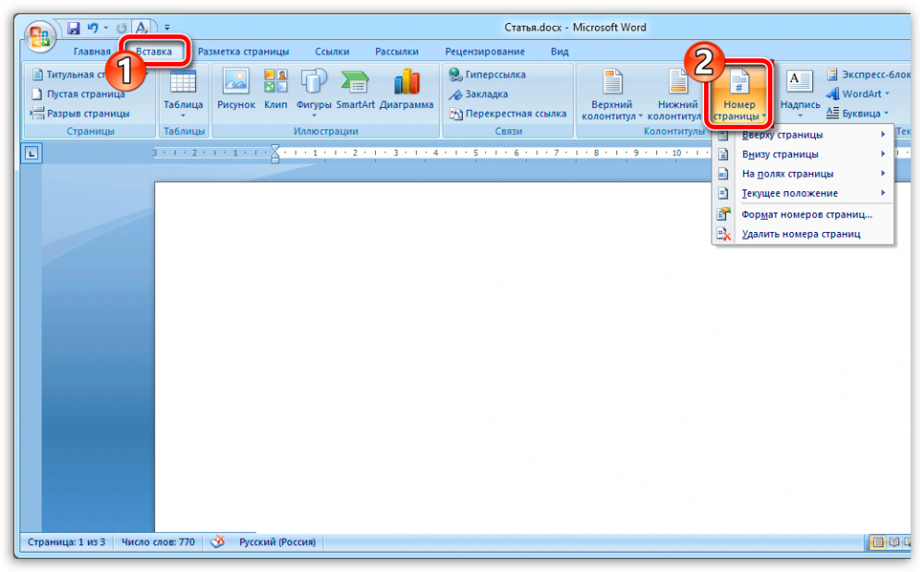Insert a Гиперссылка hyperlink
The height and width of the screenshot is (572, 924).
(x=487, y=75)
